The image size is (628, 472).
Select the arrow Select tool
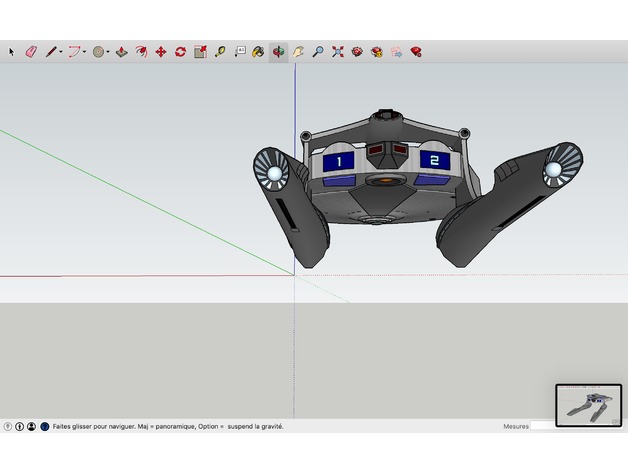pyautogui.click(x=12, y=51)
